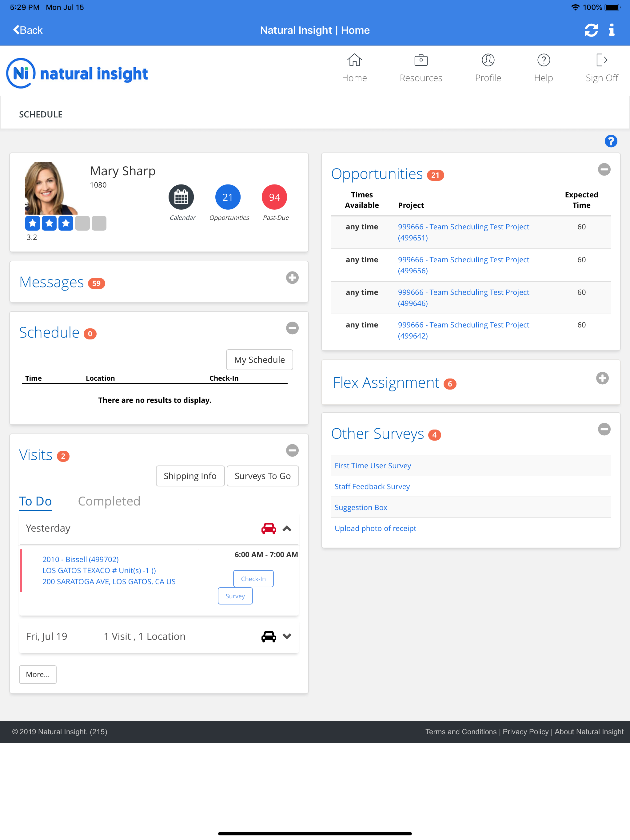630x840 pixels.
Task: Open the 200 SARATOGA AVE address link
Action: (x=109, y=581)
